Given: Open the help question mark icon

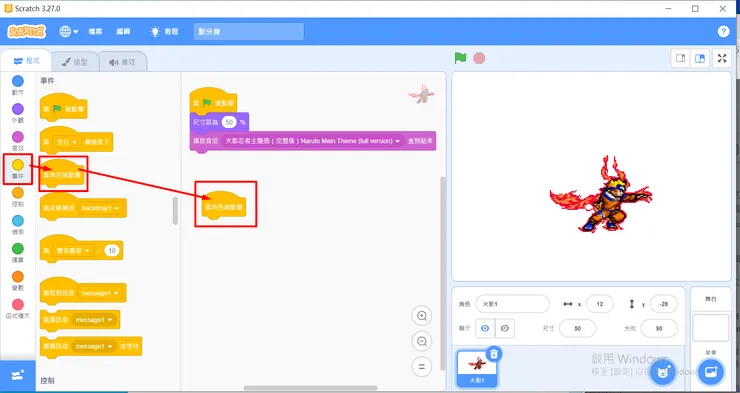Looking at the screenshot, I should 723,32.
